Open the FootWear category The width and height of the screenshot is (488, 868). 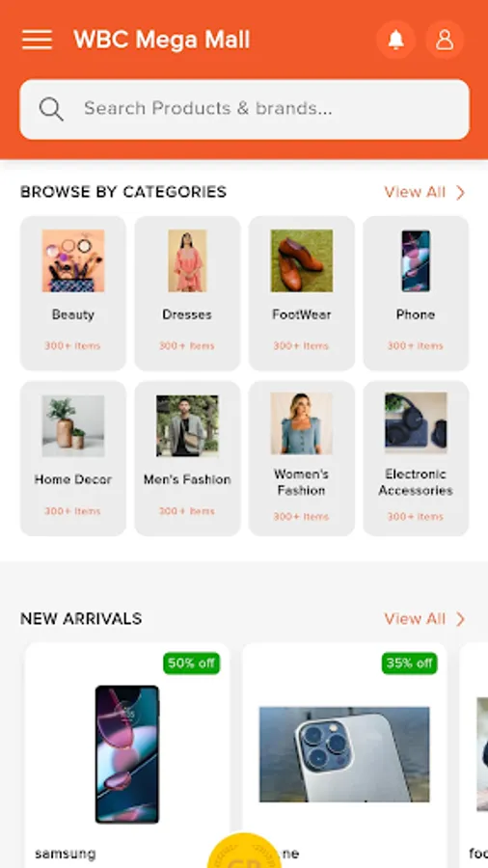[x=302, y=293]
